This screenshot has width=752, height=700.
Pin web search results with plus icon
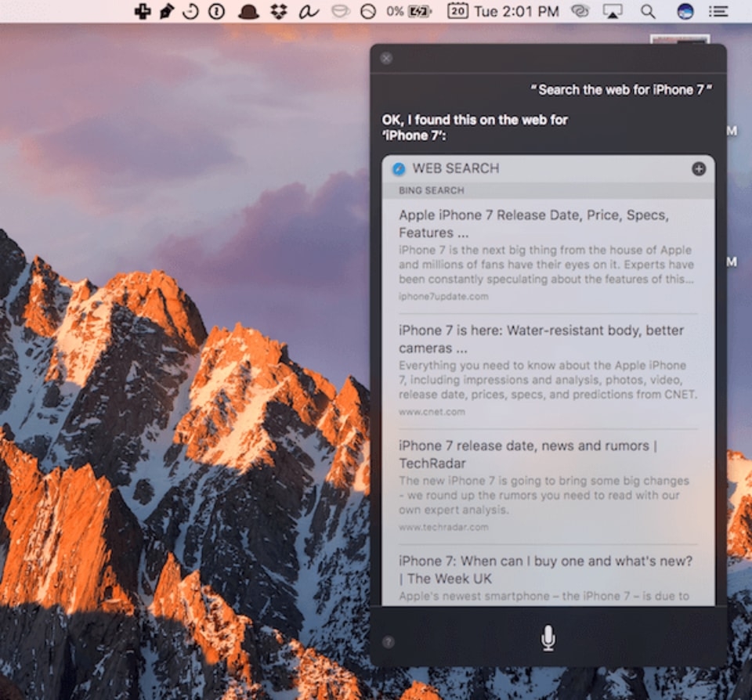699,168
